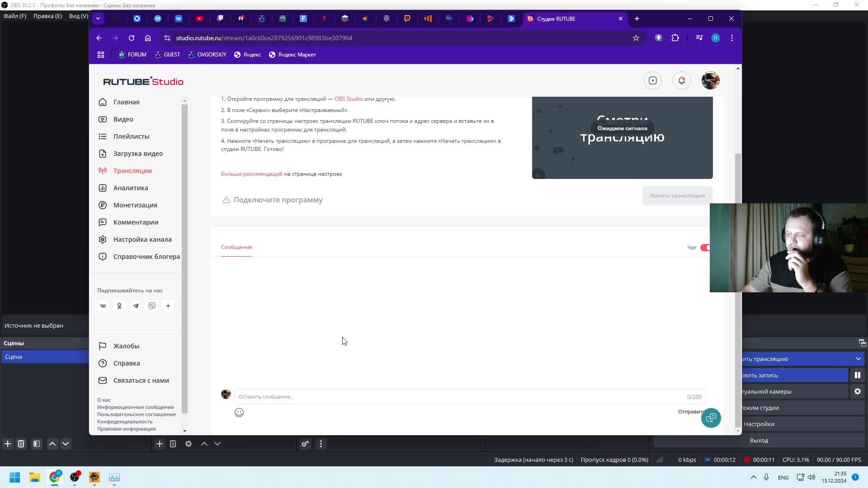The width and height of the screenshot is (868, 488).
Task: Open the support chat floating button
Action: (711, 418)
